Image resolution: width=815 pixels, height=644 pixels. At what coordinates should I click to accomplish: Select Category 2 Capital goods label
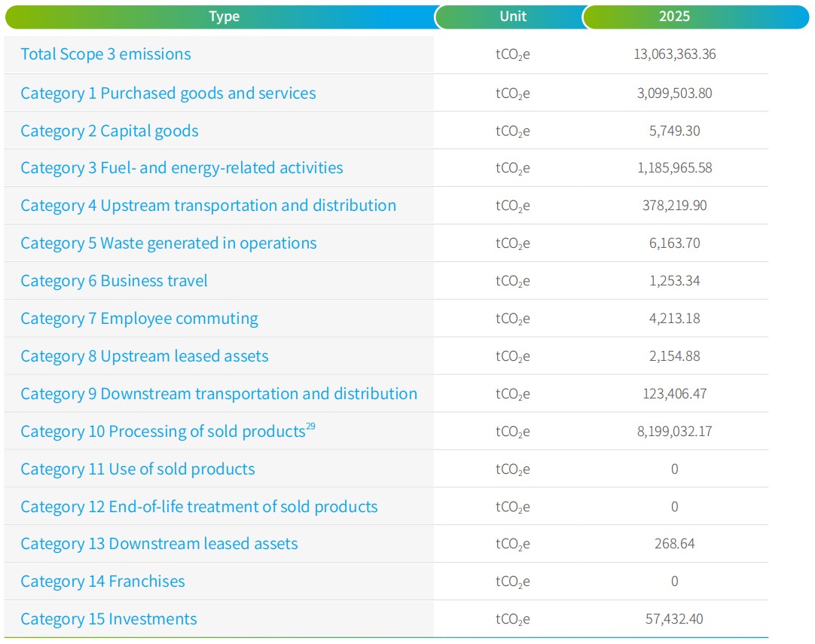(x=109, y=132)
